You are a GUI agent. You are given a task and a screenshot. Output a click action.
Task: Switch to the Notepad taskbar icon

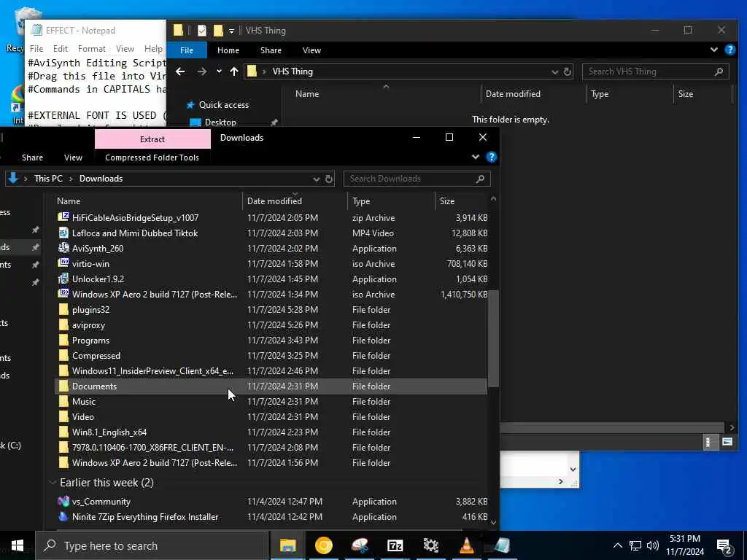pyautogui.click(x=502, y=545)
